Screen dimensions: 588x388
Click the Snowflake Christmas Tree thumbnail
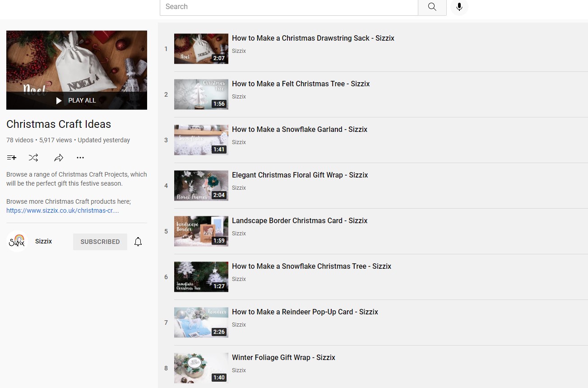pyautogui.click(x=201, y=277)
